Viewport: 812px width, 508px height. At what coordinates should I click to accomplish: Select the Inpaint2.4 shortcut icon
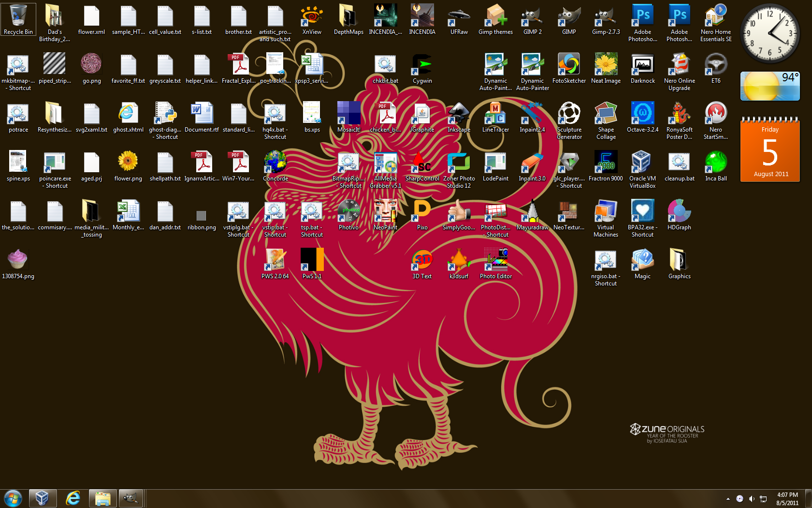click(532, 117)
